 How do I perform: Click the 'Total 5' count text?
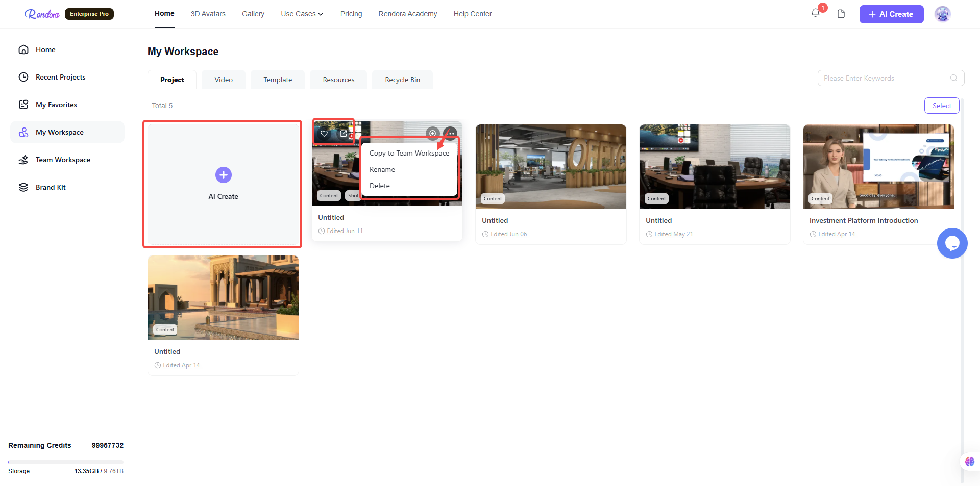(x=162, y=106)
